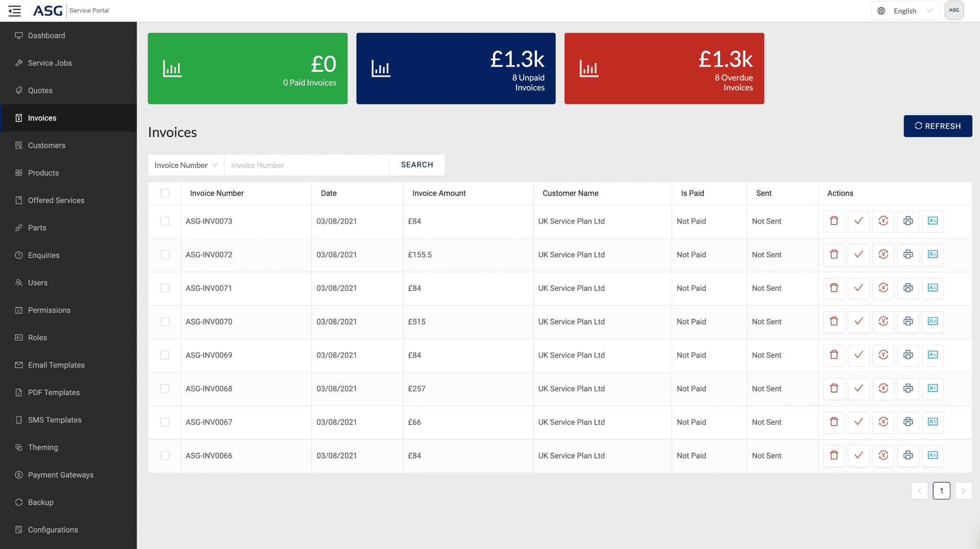Print invoice ASG-INV0067 using printer icon
The image size is (980, 549).
[908, 422]
